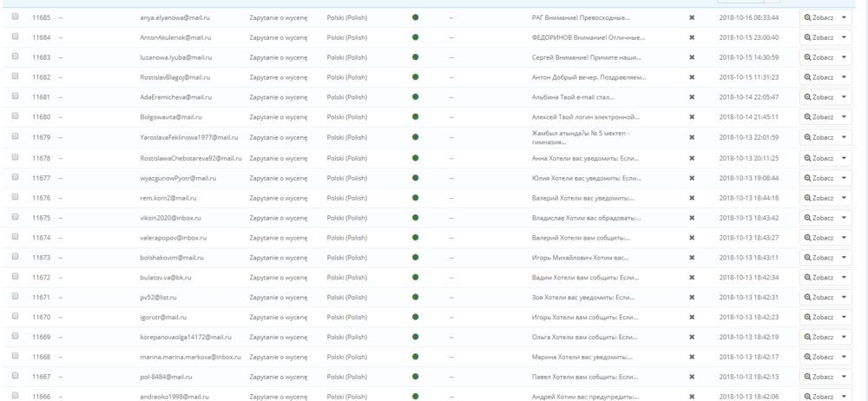The width and height of the screenshot is (868, 401).
Task: Click email AntonAkulenok@mail.ru
Action: click(175, 37)
